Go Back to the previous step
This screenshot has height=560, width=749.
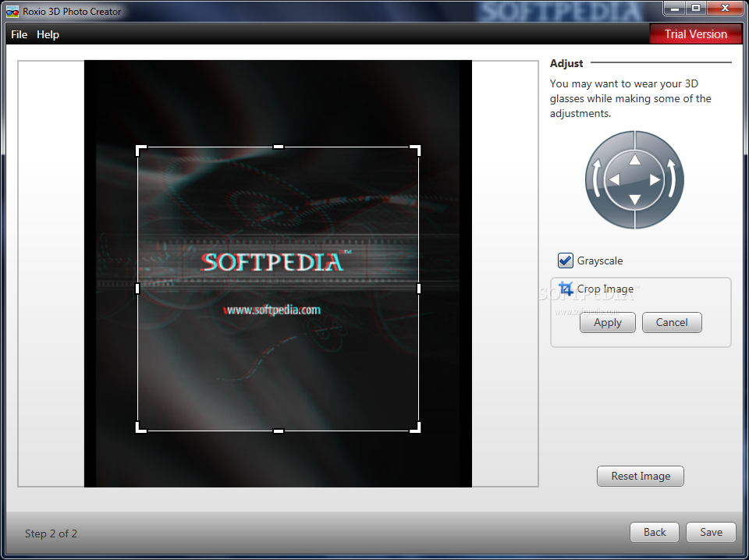[655, 532]
